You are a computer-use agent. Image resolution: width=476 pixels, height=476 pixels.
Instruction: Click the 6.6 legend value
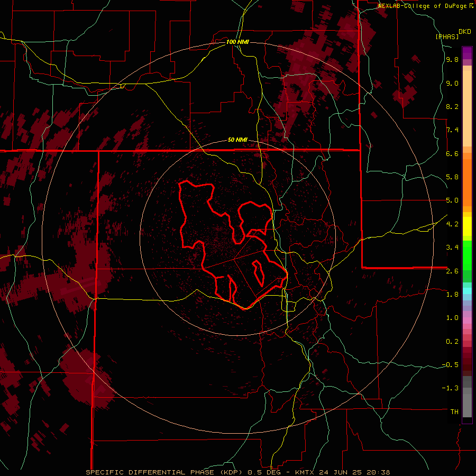(x=452, y=153)
